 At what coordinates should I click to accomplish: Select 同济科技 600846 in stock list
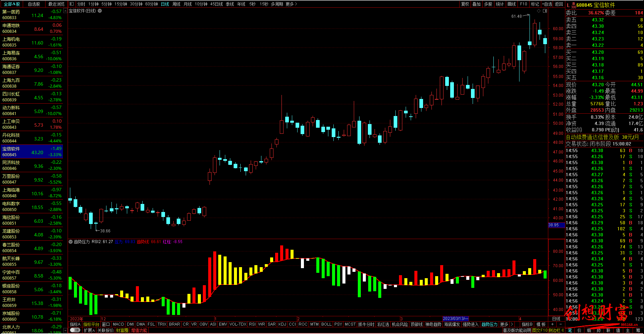click(x=32, y=165)
